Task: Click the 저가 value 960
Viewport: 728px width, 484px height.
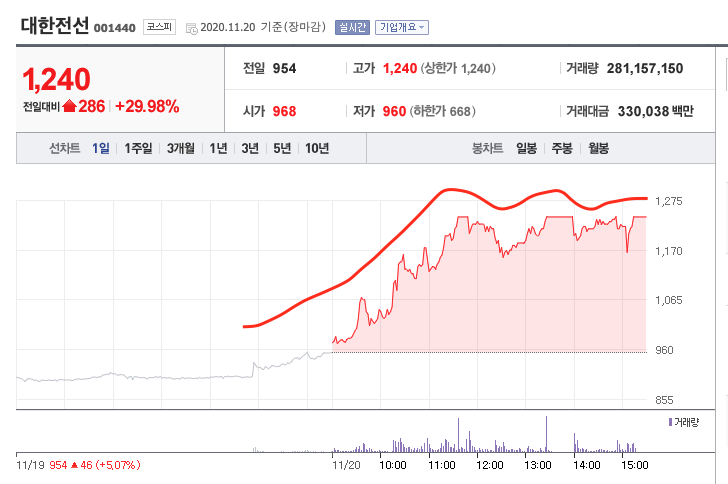Action: pos(394,111)
